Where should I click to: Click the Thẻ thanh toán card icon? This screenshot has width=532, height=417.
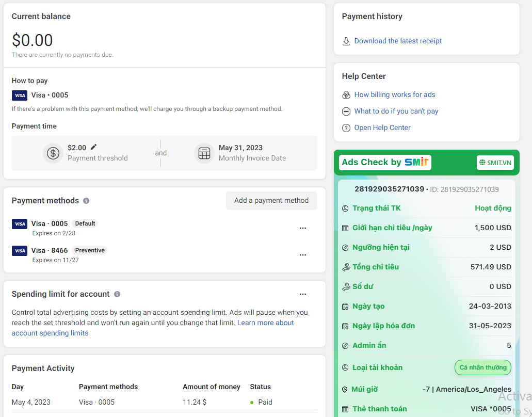[x=345, y=409]
